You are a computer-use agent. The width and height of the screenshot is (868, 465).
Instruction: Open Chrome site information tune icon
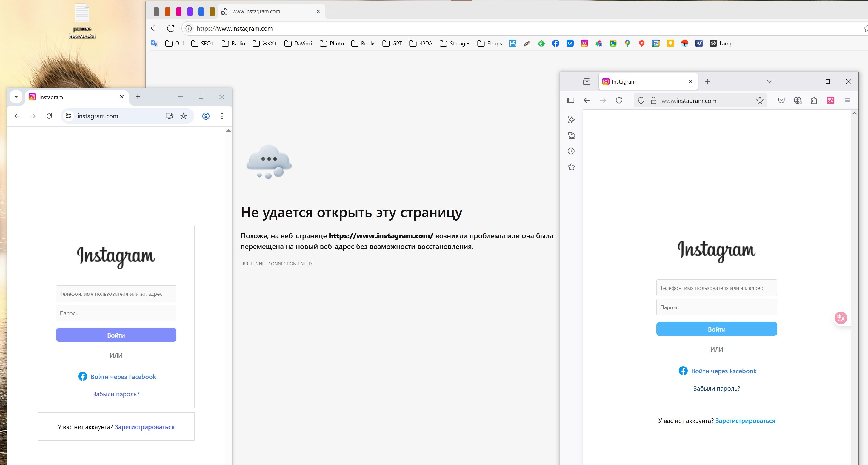coord(68,116)
